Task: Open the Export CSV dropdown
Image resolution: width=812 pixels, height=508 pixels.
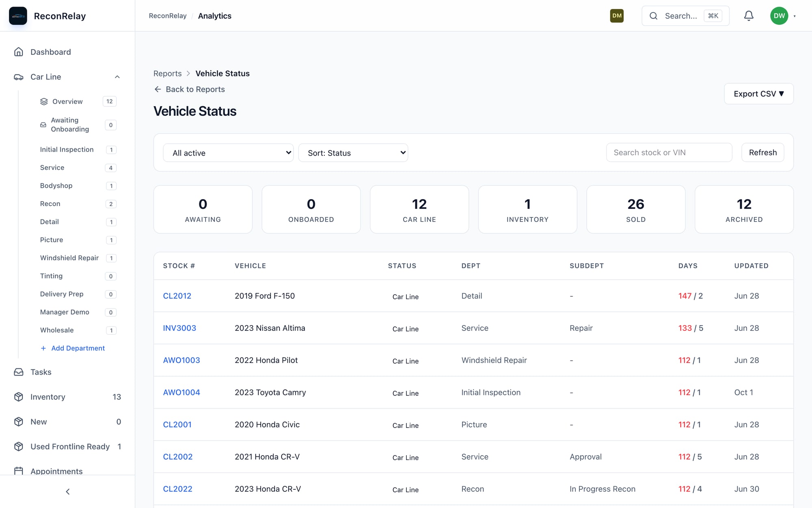Action: 758,94
